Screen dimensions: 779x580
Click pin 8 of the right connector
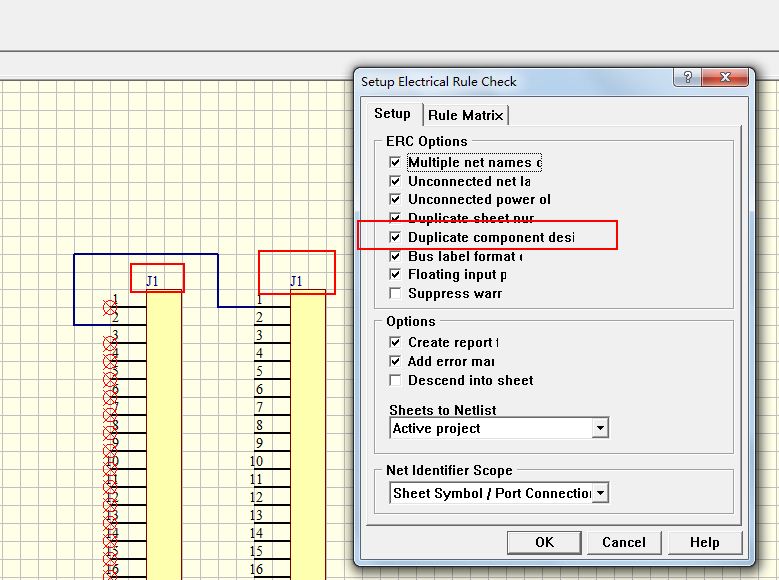272,426
